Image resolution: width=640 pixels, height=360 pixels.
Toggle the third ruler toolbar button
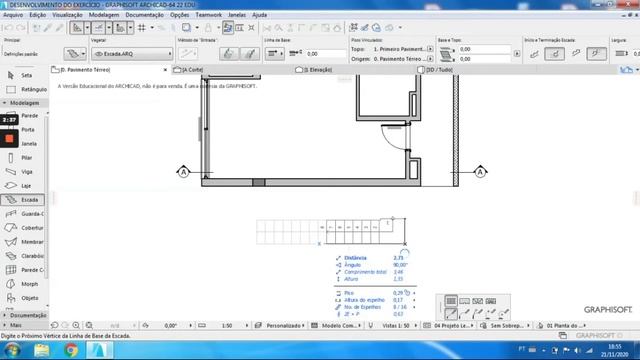tap(120, 28)
